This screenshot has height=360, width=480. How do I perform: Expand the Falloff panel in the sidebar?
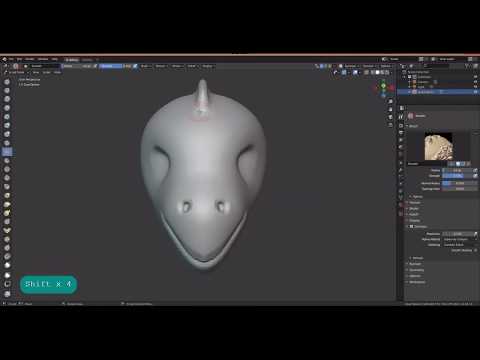point(413,214)
